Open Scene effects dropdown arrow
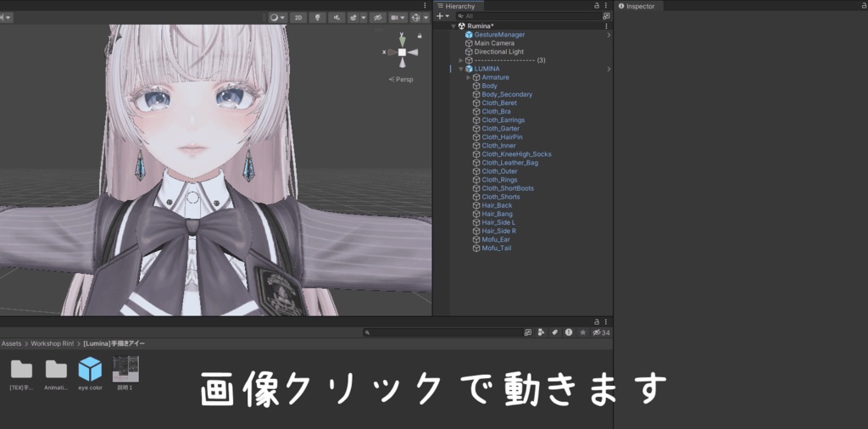The width and height of the screenshot is (868, 429). tap(364, 18)
